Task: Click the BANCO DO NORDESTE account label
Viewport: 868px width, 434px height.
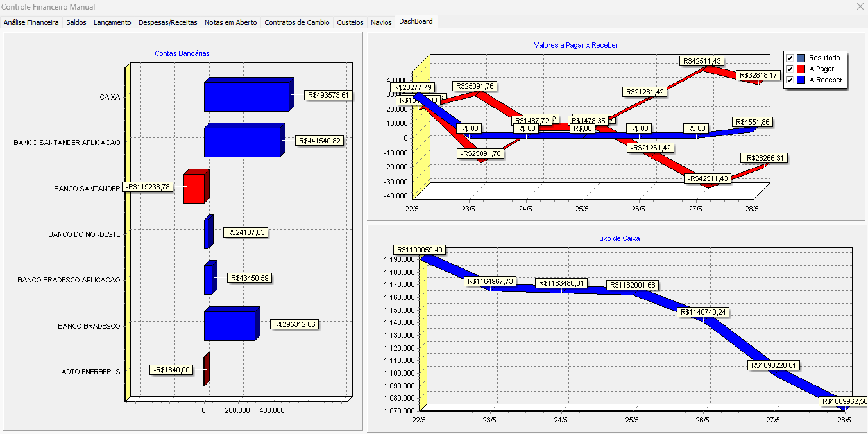Action: point(84,234)
